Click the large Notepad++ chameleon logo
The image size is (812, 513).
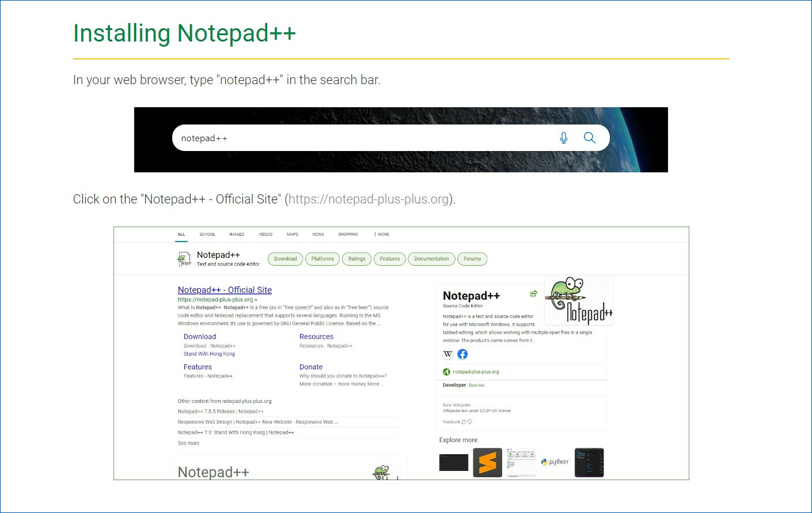[579, 301]
